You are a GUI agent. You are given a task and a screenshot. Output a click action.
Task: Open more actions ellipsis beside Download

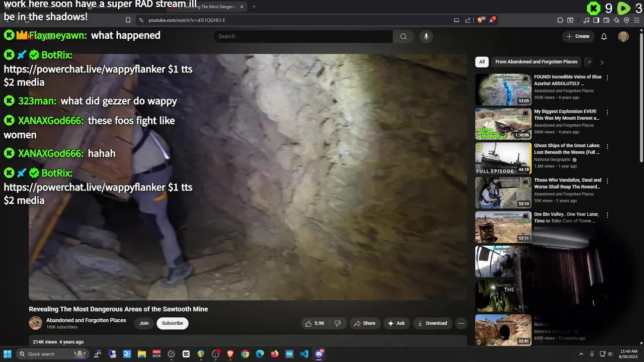[461, 323]
